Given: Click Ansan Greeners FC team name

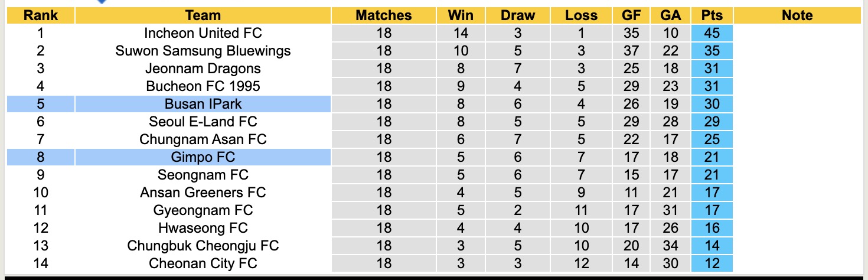Looking at the screenshot, I should [x=203, y=193].
